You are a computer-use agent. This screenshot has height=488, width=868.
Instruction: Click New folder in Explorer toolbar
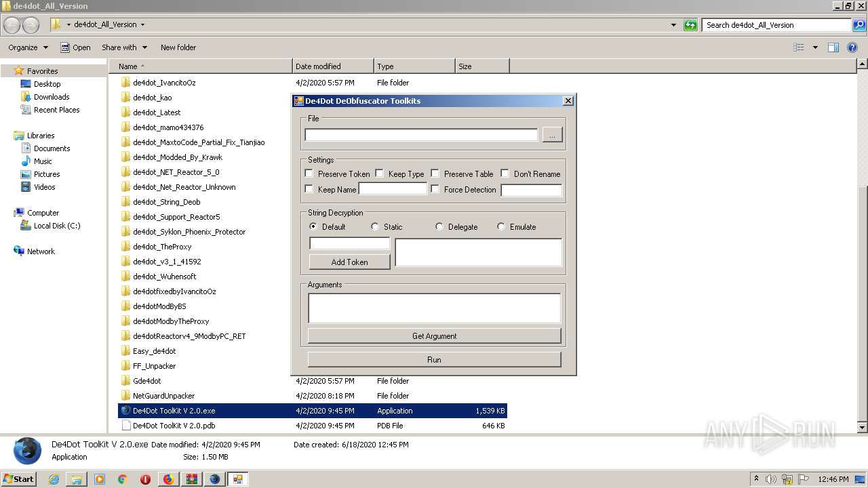(178, 47)
